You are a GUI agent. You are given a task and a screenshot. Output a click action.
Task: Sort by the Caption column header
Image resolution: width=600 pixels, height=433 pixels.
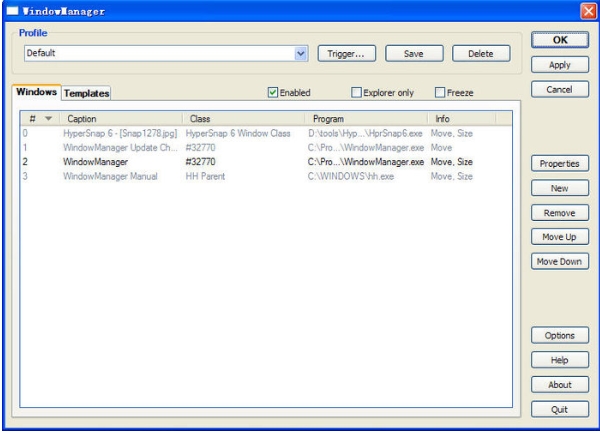[121, 119]
